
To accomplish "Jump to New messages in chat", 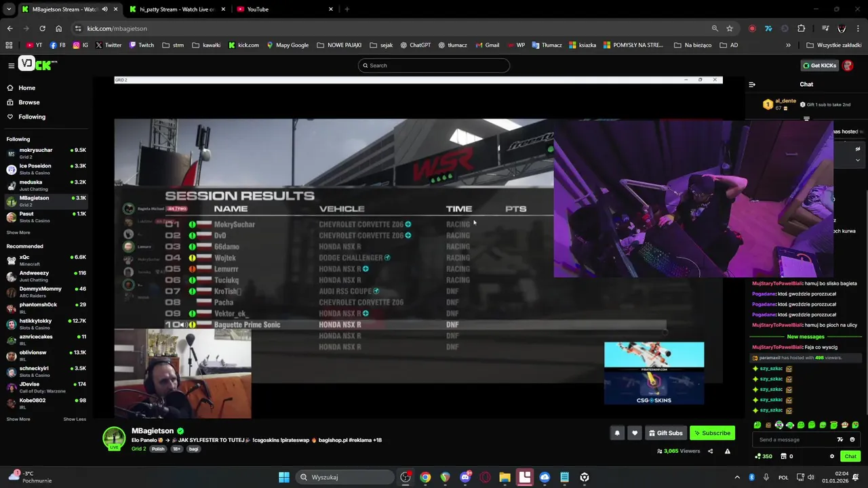I will (x=806, y=337).
